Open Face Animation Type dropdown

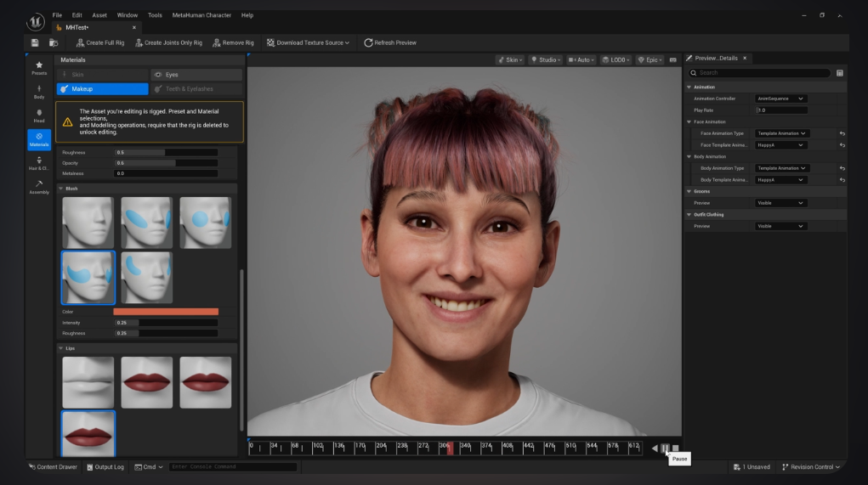point(782,133)
